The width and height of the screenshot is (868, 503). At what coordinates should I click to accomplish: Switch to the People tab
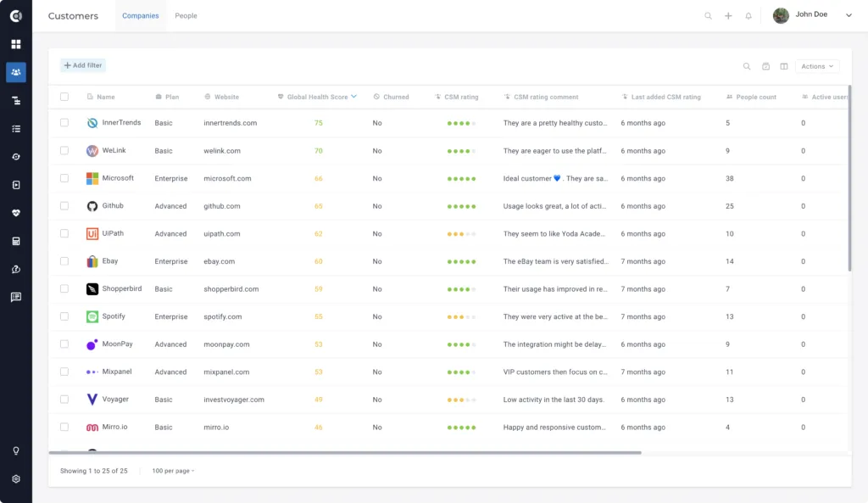(x=186, y=15)
